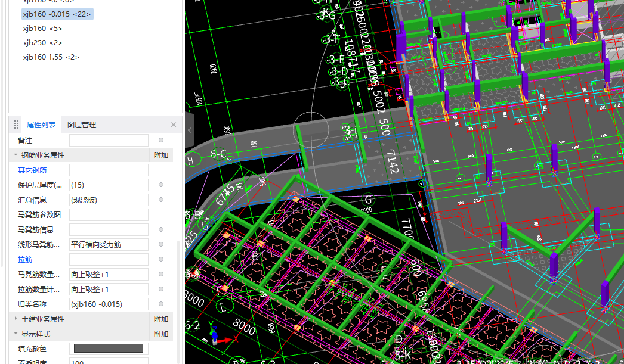Click the 马凳筋参数图 property label
This screenshot has height=364, width=624.
(x=39, y=215)
